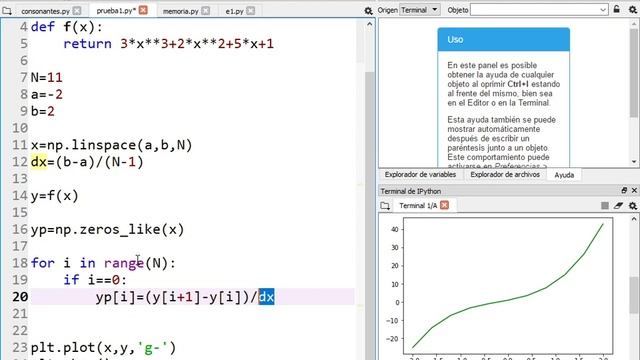Click 'N=11' on line 7
Viewport: 640px width, 360px height.
point(47,78)
